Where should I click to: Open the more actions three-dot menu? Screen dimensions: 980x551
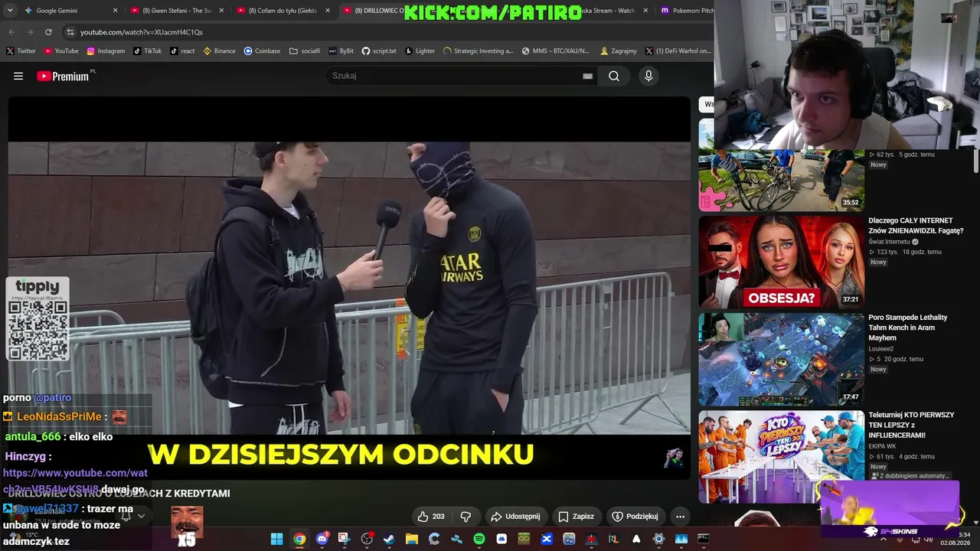point(680,517)
